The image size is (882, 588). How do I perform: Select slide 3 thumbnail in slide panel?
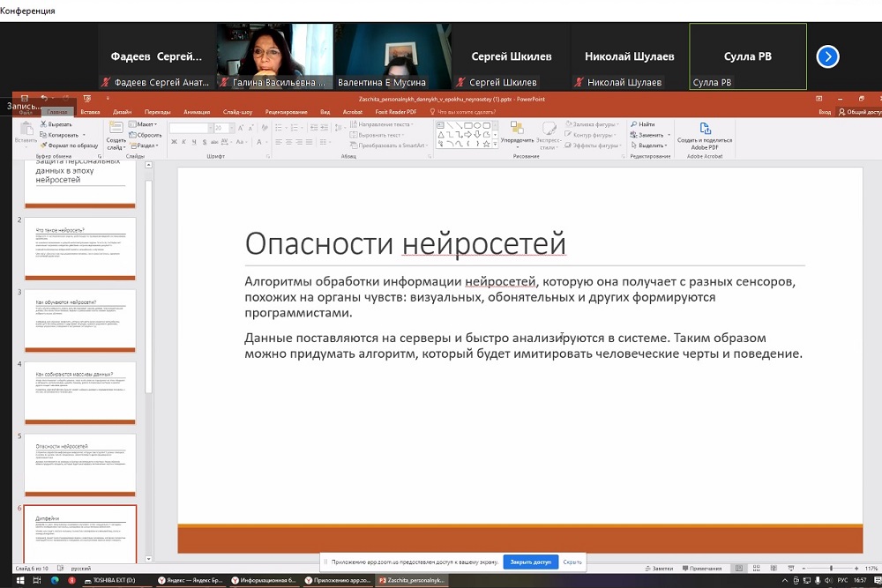[x=79, y=320]
